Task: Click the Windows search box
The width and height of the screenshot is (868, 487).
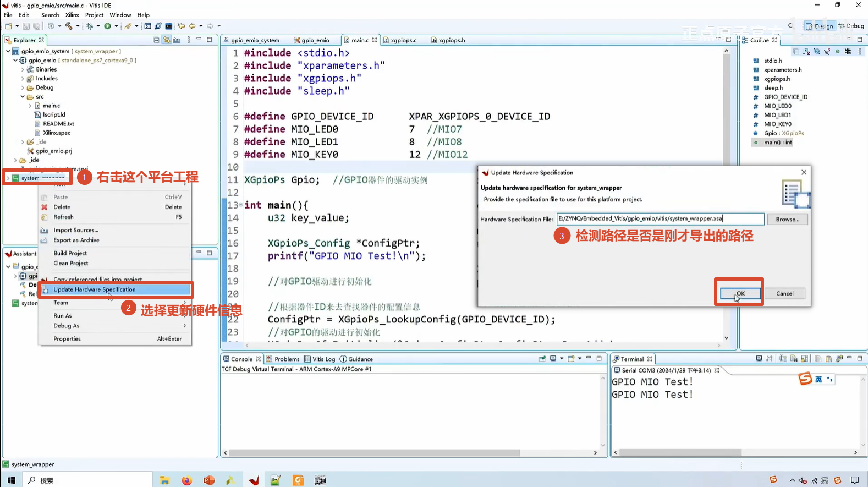Action: point(88,480)
